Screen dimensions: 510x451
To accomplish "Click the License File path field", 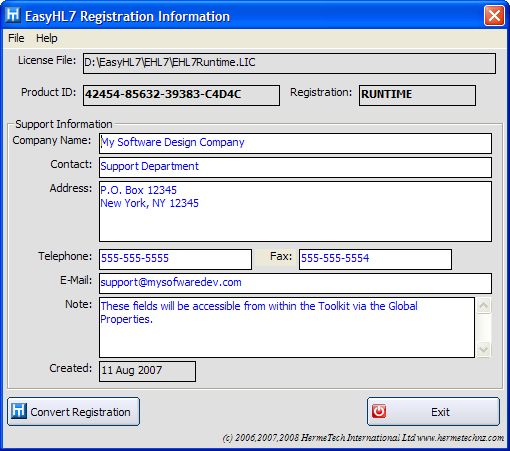I will (x=289, y=63).
